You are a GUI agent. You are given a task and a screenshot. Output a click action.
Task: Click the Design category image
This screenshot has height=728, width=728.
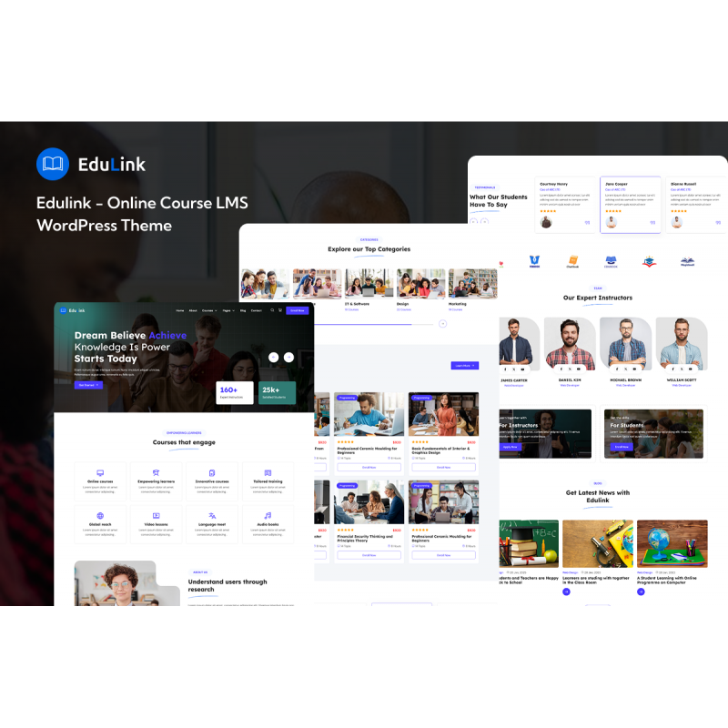tap(420, 283)
